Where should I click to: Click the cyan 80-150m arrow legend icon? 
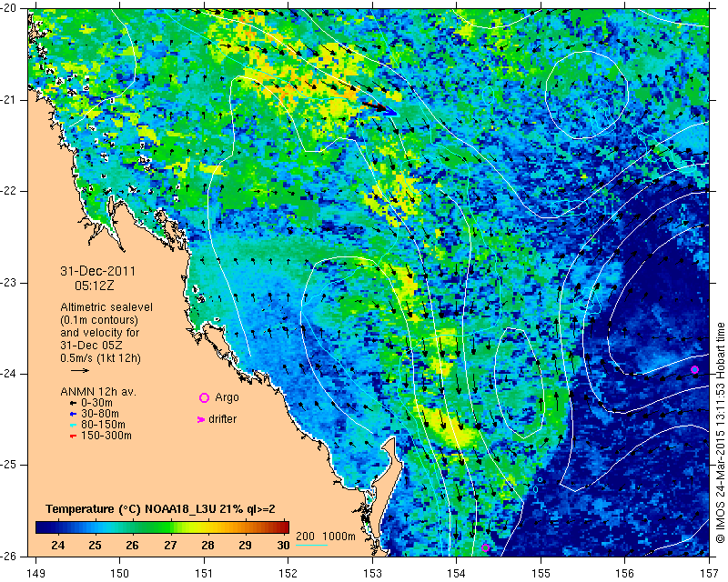point(73,425)
